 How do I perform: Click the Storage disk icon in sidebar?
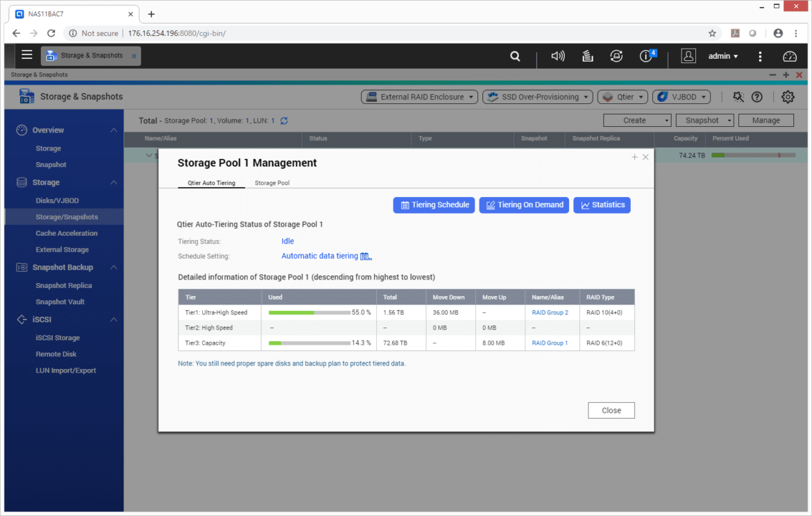pos(22,182)
